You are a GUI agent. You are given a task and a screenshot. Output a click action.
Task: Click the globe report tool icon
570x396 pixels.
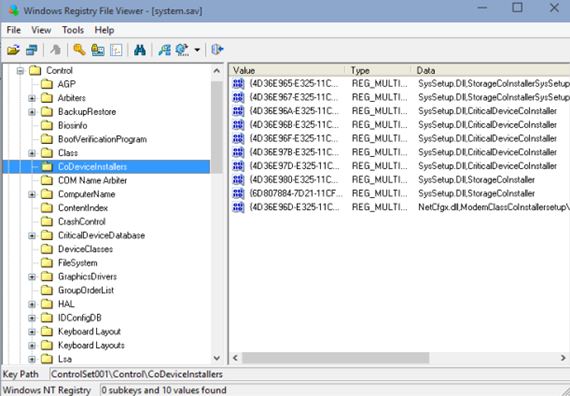tap(182, 49)
